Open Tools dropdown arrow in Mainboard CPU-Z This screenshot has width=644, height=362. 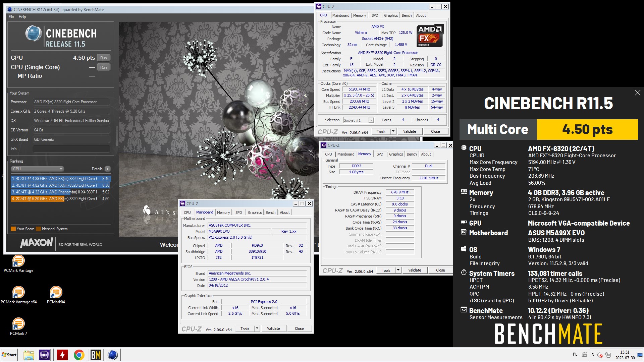point(257,328)
